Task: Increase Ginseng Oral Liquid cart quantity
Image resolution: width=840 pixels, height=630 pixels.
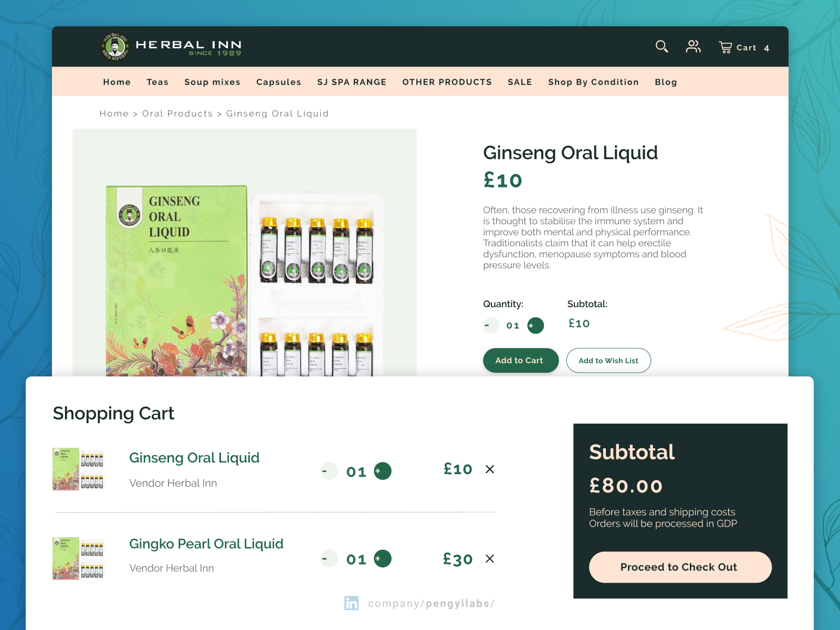Action: coord(382,471)
